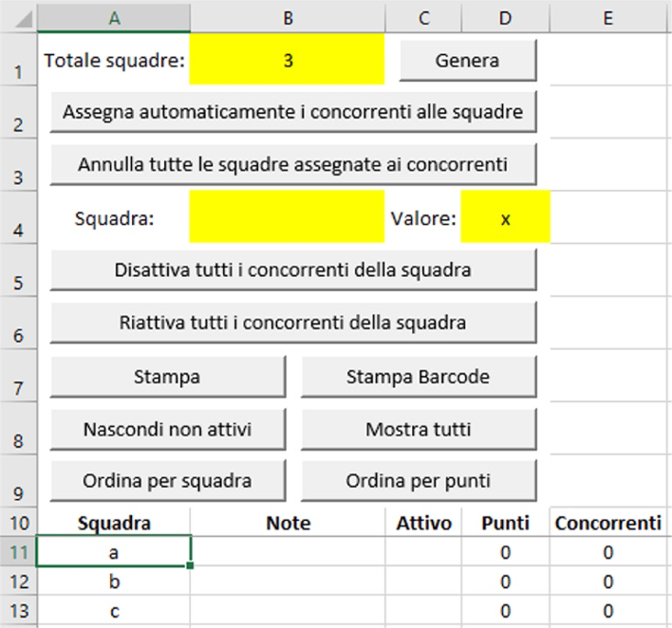Click row 12 header
Screen dimensions: 672x628
tap(18, 582)
